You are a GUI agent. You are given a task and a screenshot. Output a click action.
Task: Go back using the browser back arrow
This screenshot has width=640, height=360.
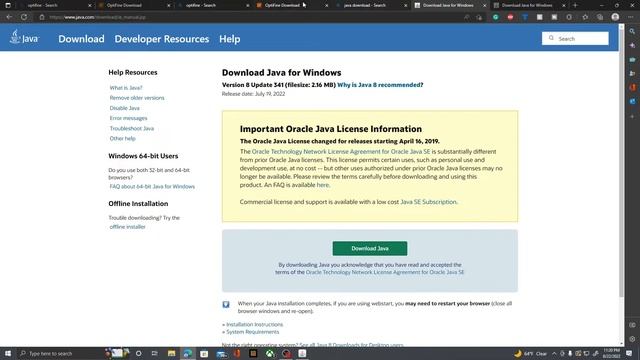click(9, 17)
